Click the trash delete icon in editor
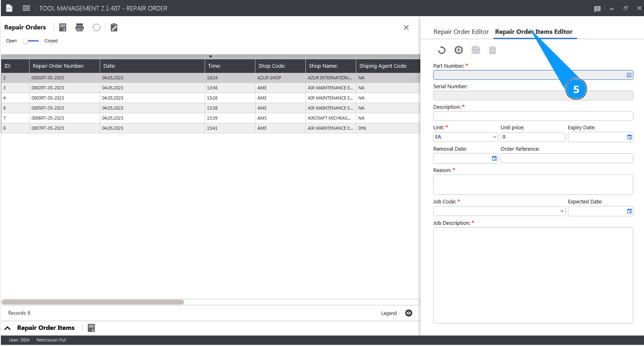 coord(493,50)
